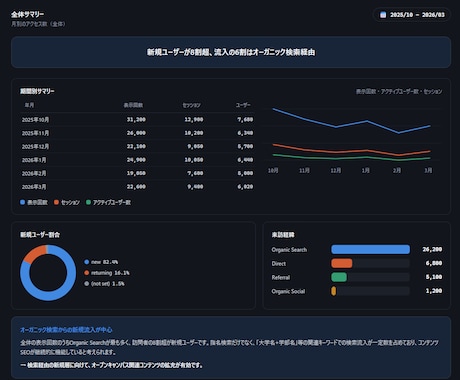Click the orange セッション legend dot
The width and height of the screenshot is (460, 380).
[56, 202]
